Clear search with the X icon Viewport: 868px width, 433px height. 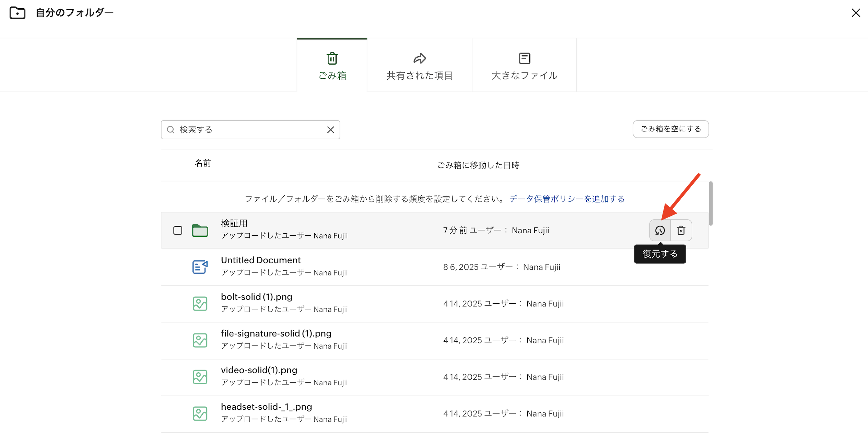click(x=330, y=130)
